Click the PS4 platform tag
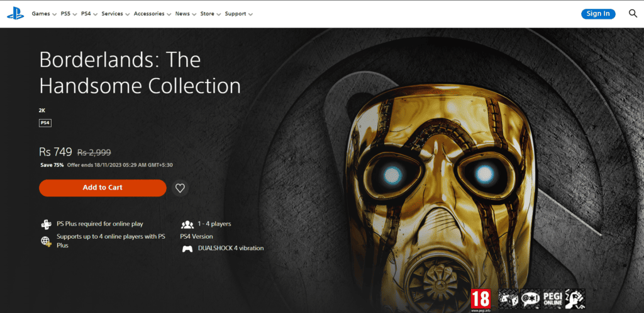The width and height of the screenshot is (644, 313). pos(45,123)
